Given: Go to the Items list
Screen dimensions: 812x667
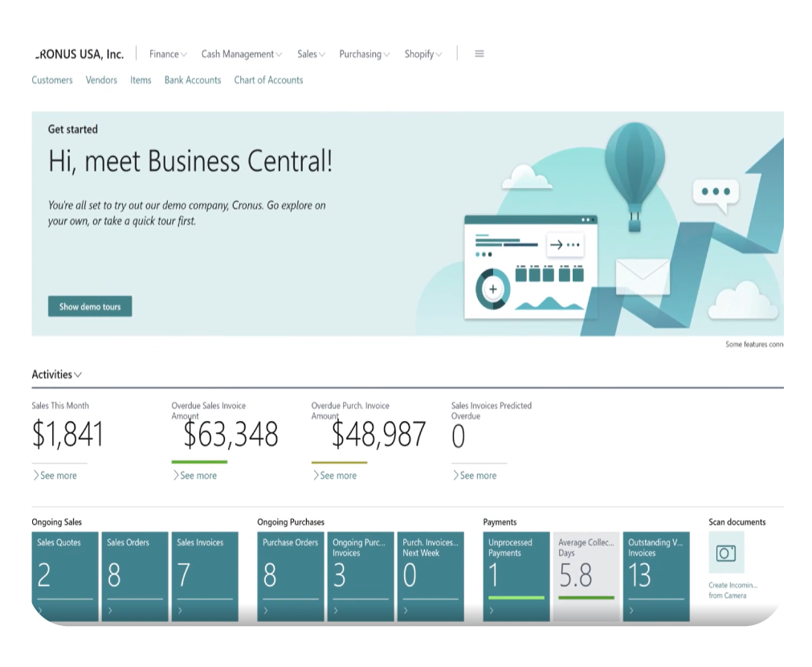Looking at the screenshot, I should pyautogui.click(x=141, y=80).
